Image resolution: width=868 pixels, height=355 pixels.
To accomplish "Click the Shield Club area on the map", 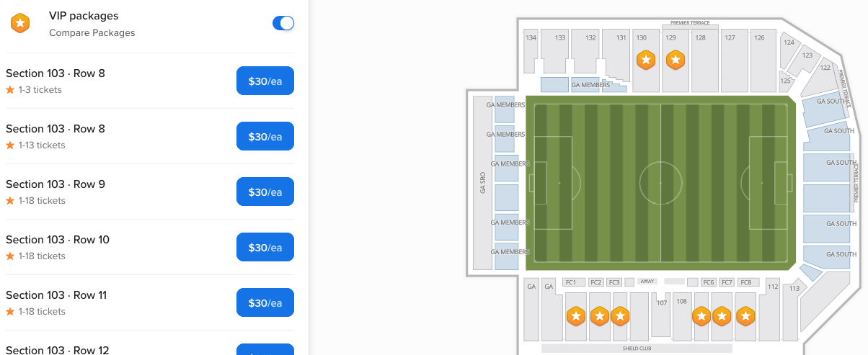I will click(x=637, y=349).
